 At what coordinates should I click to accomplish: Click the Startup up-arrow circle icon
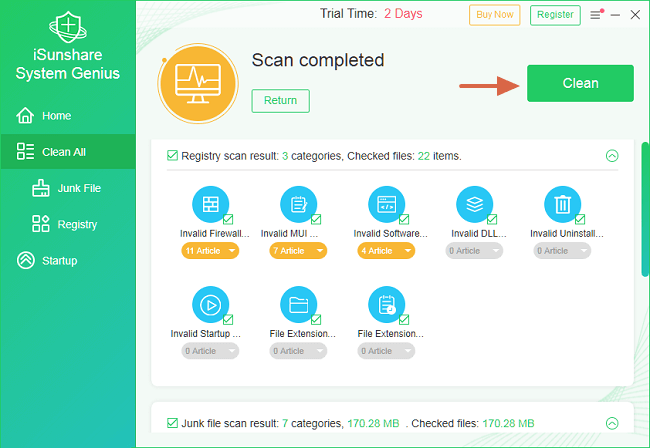pos(26,260)
